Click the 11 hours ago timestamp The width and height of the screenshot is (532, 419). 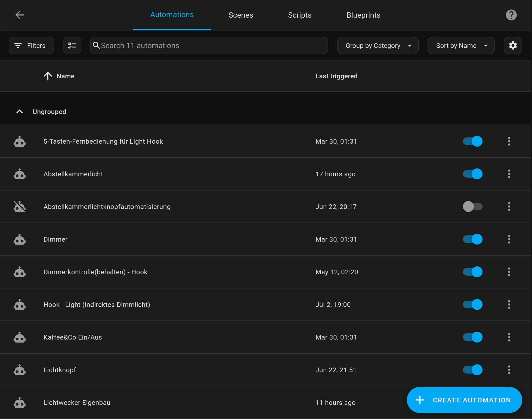(335, 403)
